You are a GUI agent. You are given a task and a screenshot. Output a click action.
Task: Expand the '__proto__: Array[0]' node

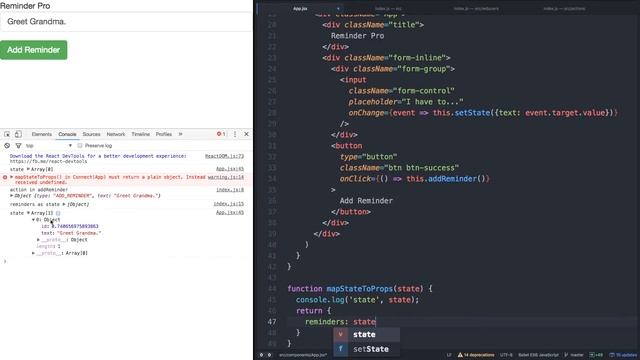point(33,253)
